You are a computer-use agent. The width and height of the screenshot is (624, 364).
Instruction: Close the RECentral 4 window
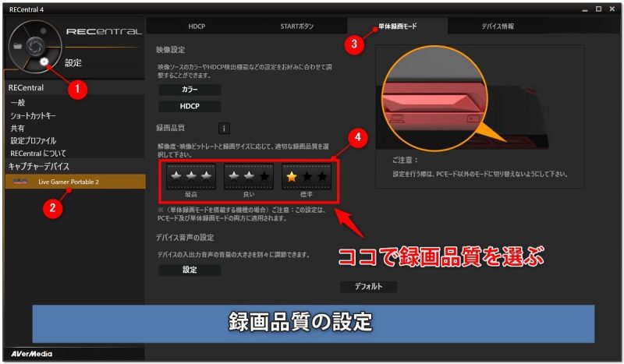(612, 9)
